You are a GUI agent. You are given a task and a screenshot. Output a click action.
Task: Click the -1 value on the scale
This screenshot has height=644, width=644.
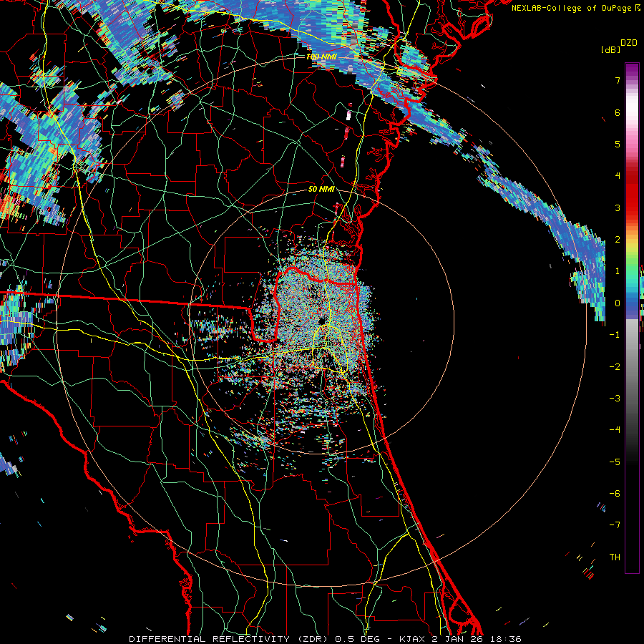pos(615,335)
